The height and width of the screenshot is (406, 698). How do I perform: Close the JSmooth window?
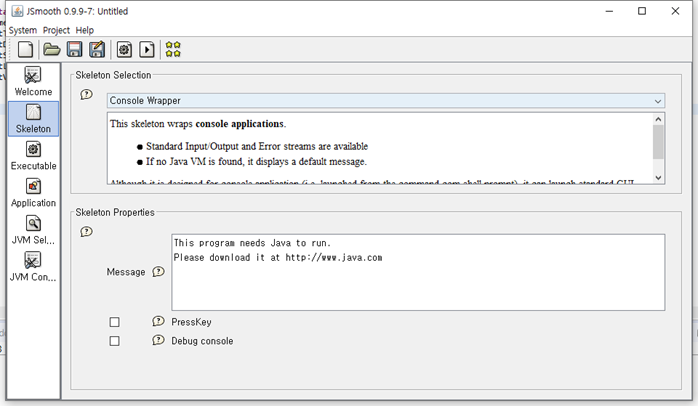click(x=675, y=11)
